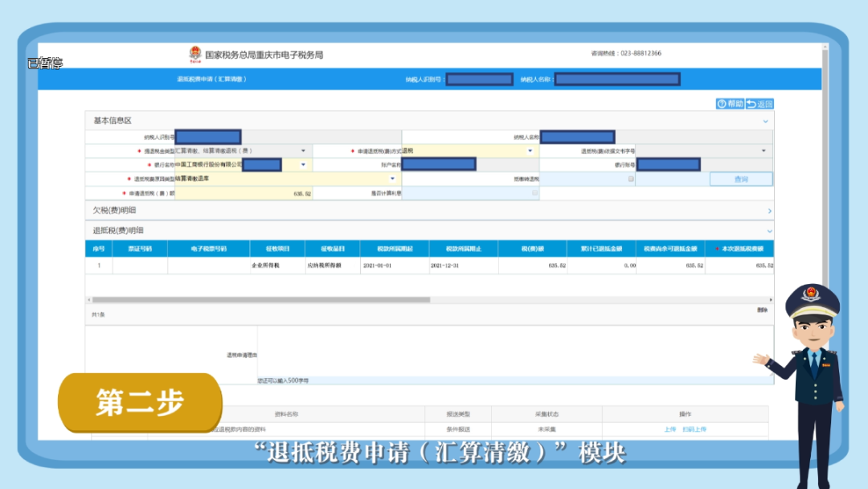Click the 查询 query button
Image resolution: width=868 pixels, height=489 pixels.
740,179
